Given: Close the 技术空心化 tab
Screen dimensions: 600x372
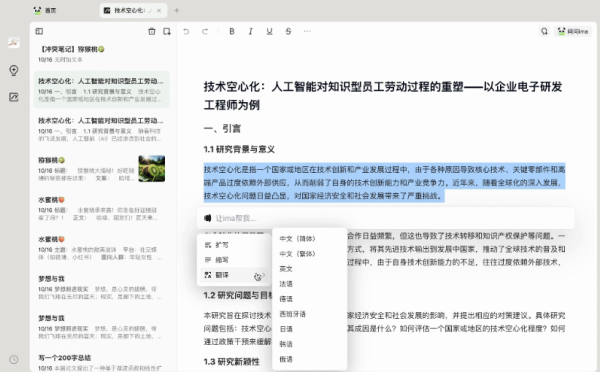Looking at the screenshot, I should pyautogui.click(x=159, y=10).
